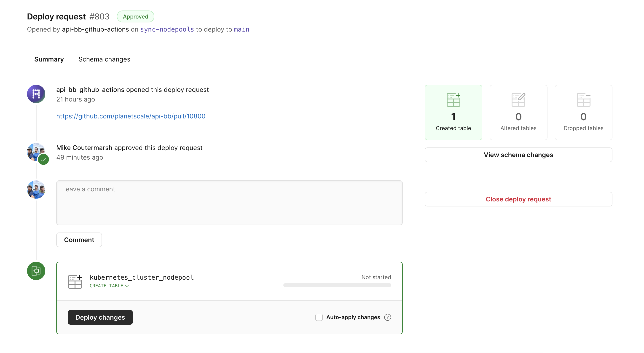Open Schema changes tab

tap(104, 59)
